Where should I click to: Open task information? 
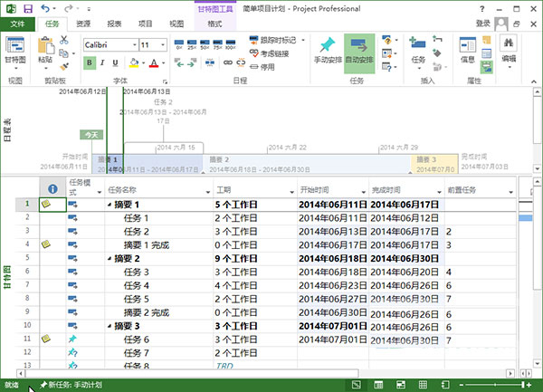[x=468, y=50]
